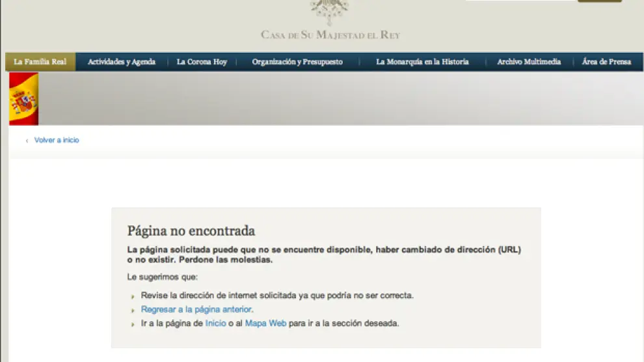The image size is (644, 362).
Task: Click the Spanish flag image
Action: click(24, 99)
